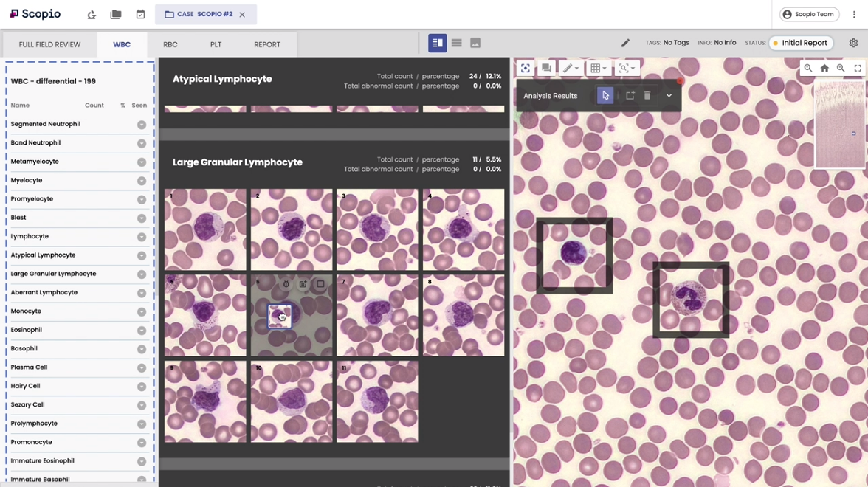Select Atypical Lymphocyte in the class list
The width and height of the screenshot is (868, 487).
pos(43,255)
